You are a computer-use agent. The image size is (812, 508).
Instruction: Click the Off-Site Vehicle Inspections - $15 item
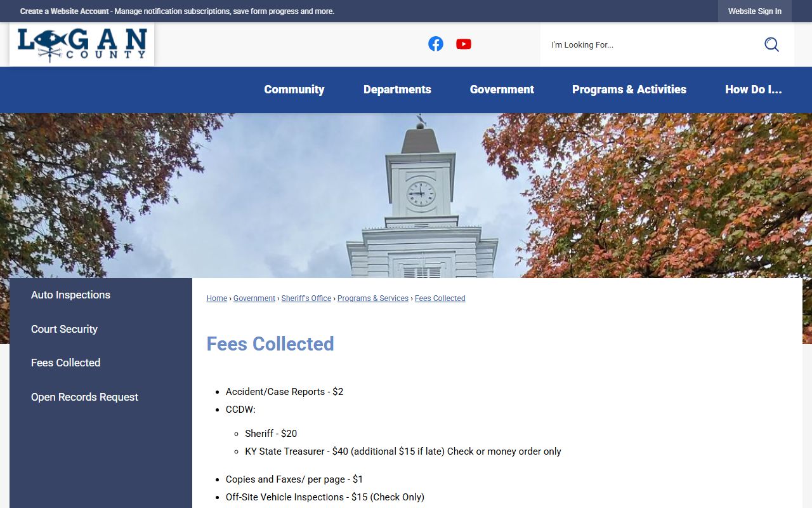[325, 497]
